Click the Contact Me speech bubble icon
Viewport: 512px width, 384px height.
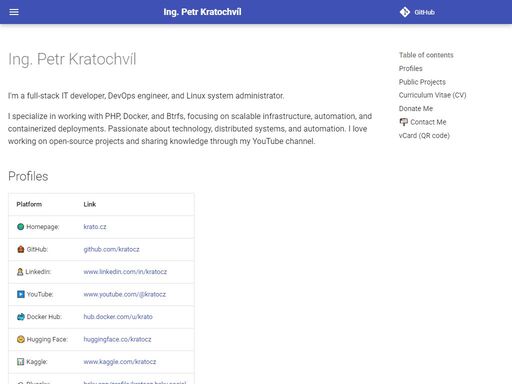[x=404, y=122]
